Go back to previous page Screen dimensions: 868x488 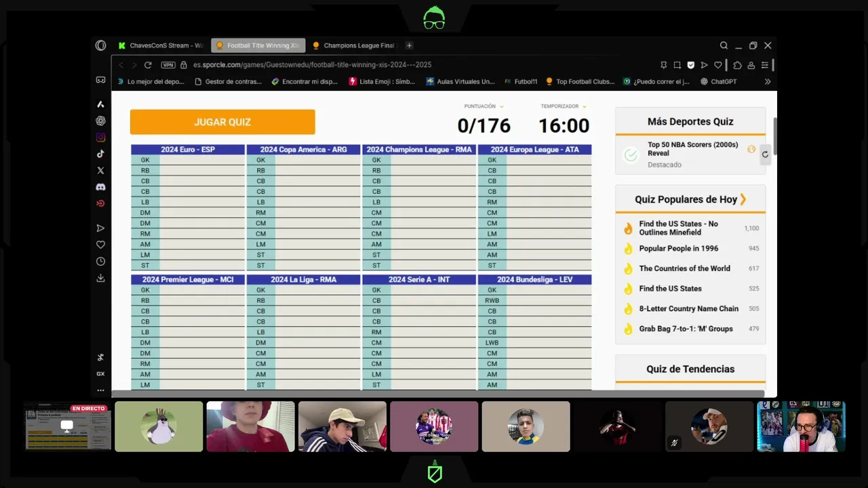(x=121, y=65)
